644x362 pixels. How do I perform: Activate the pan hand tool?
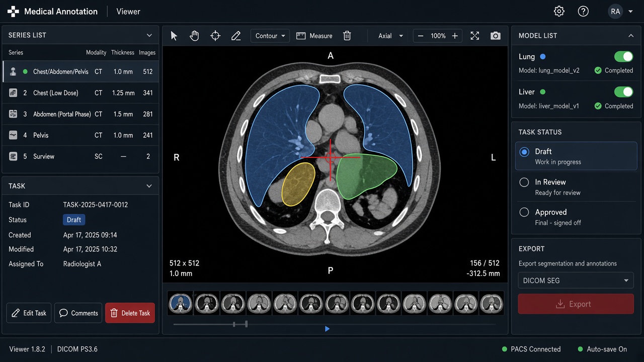point(194,36)
